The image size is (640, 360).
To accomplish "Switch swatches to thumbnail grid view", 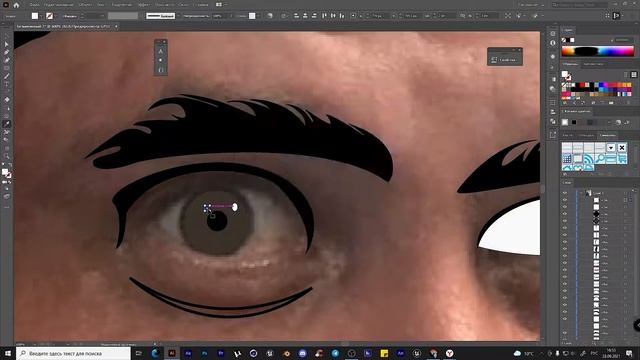I will click(x=633, y=75).
